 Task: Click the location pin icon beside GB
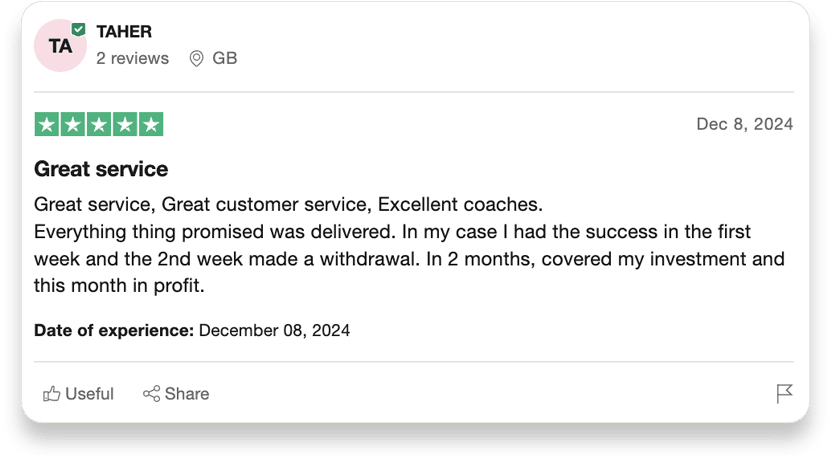pyautogui.click(x=196, y=58)
